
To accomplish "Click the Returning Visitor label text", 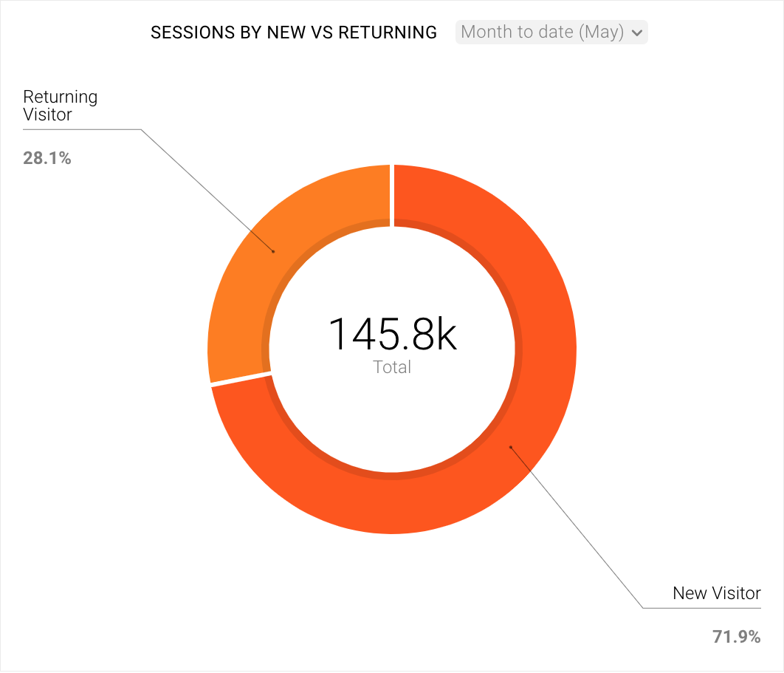I will pyautogui.click(x=60, y=105).
